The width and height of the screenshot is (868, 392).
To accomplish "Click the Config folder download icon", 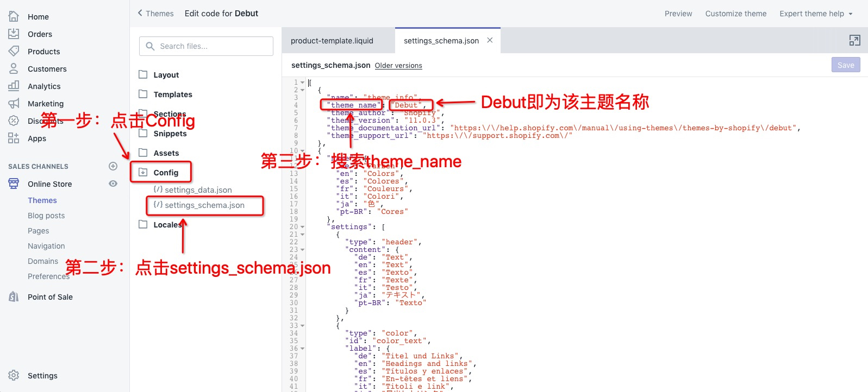I will point(143,172).
